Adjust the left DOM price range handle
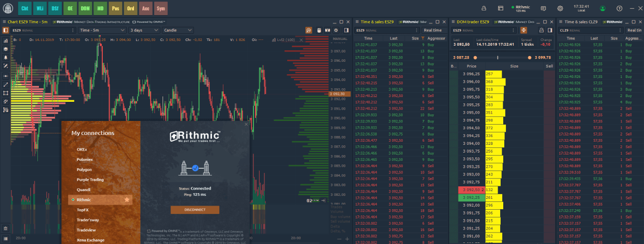This screenshot has height=244, width=644. point(474,57)
